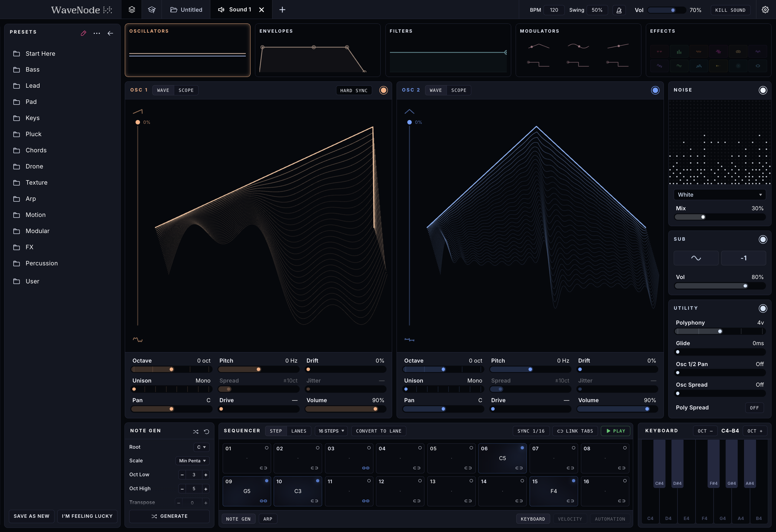Click the Note Gen reset icon
Viewport: 776px width, 532px height.
207,432
